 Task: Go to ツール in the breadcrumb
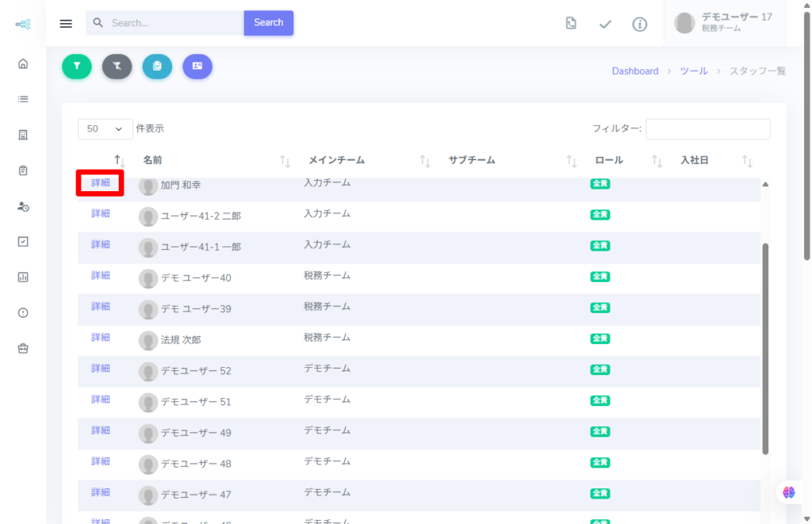click(x=693, y=71)
